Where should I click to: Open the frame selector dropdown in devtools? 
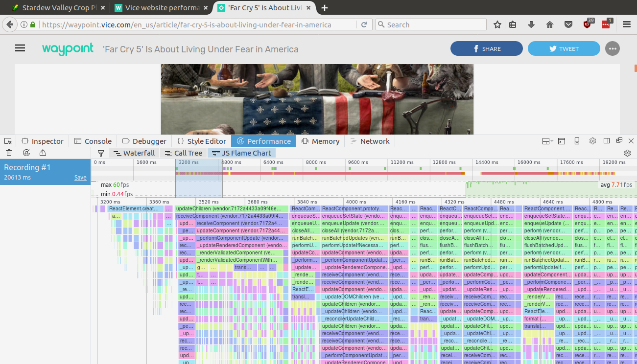point(548,141)
